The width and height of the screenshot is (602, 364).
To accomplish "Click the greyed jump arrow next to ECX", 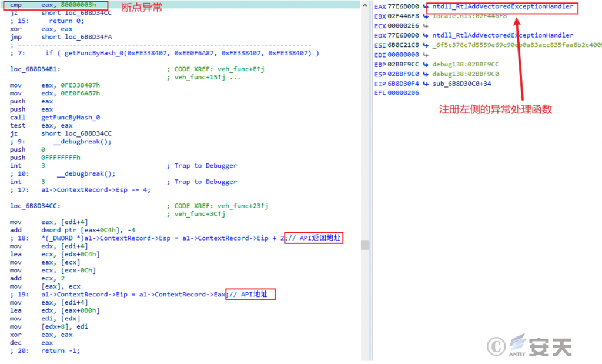I will coord(425,26).
